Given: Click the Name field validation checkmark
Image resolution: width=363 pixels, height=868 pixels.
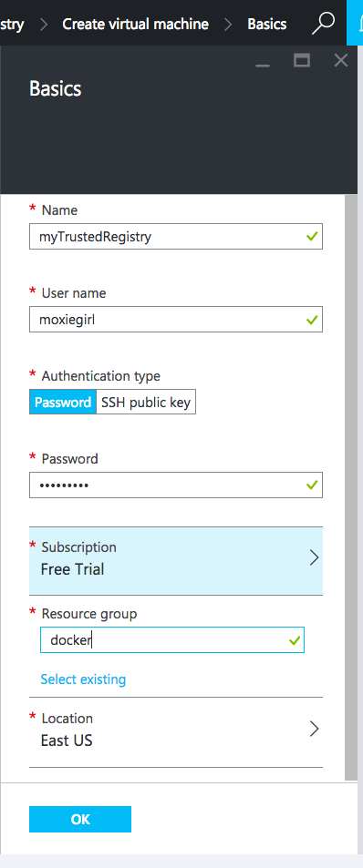Looking at the screenshot, I should (x=313, y=237).
